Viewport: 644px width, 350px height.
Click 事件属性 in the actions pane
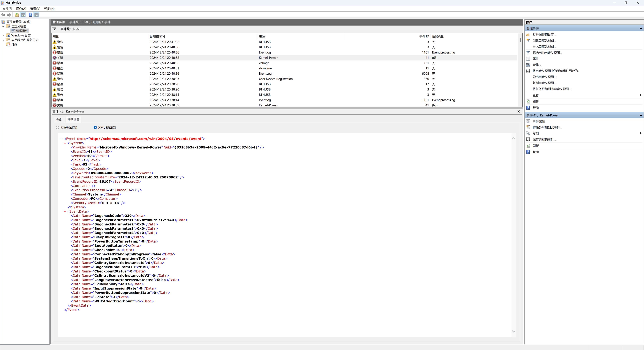pos(539,121)
